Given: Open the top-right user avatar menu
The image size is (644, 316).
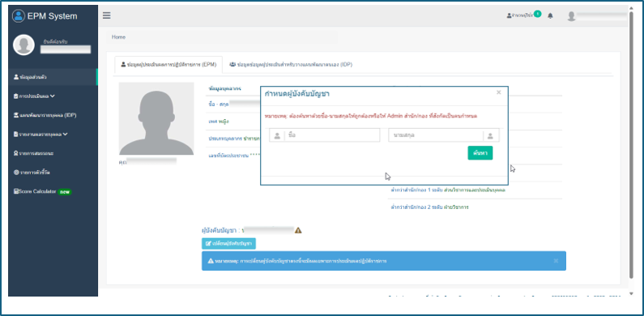Looking at the screenshot, I should [571, 16].
